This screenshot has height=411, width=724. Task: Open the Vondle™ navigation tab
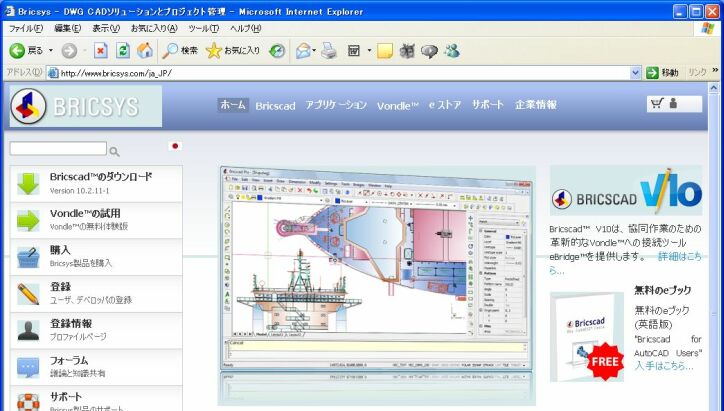tap(398, 106)
